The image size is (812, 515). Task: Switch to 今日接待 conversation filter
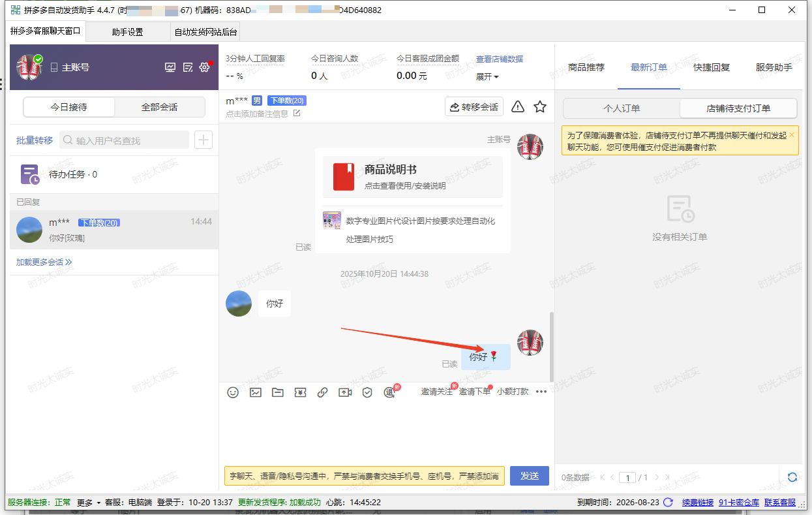(x=69, y=107)
